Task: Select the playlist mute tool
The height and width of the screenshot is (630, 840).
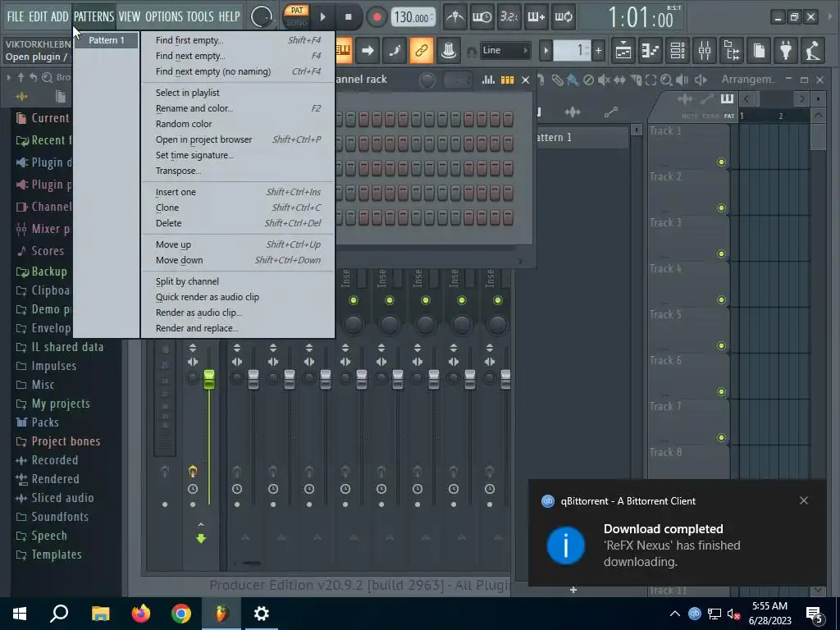Action: tap(604, 80)
